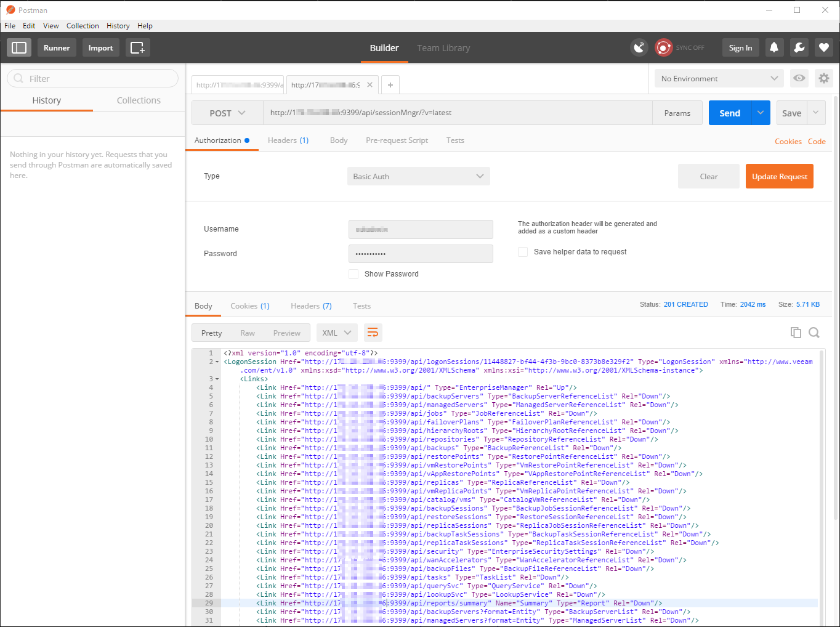Collapse the Links node at line 3
The height and width of the screenshot is (627, 840).
[217, 379]
